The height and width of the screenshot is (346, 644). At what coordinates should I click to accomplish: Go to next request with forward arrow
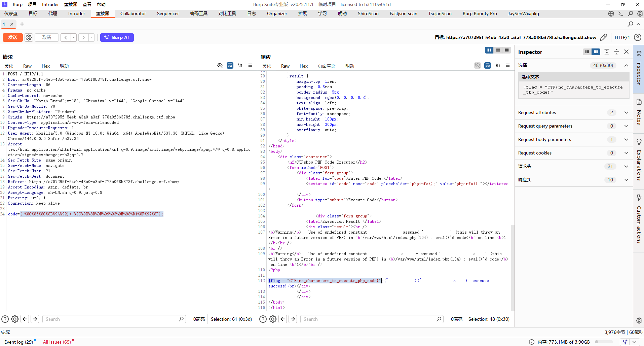coord(83,37)
